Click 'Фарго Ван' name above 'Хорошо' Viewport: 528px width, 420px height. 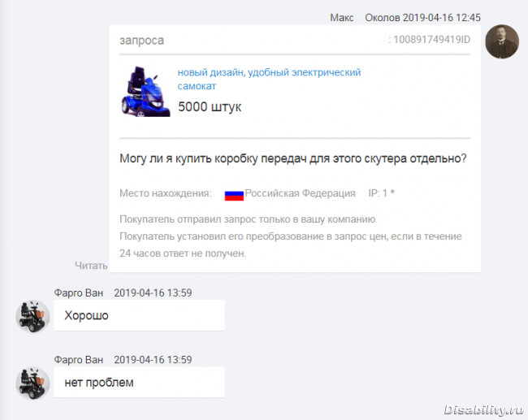coord(79,292)
